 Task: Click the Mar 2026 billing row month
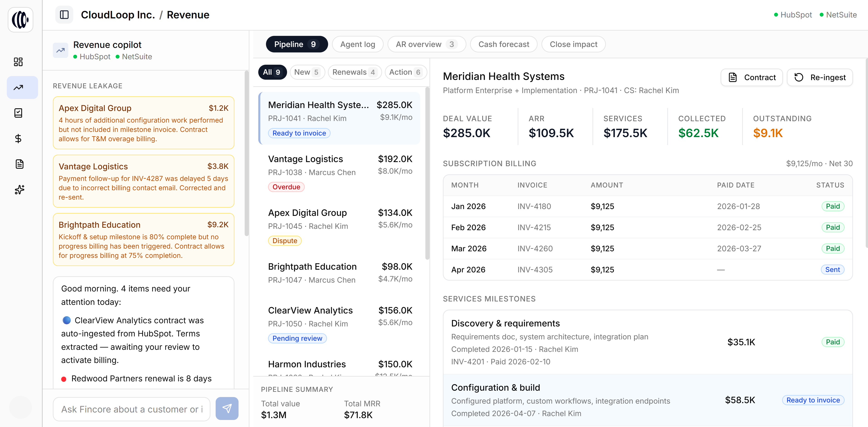[469, 249]
